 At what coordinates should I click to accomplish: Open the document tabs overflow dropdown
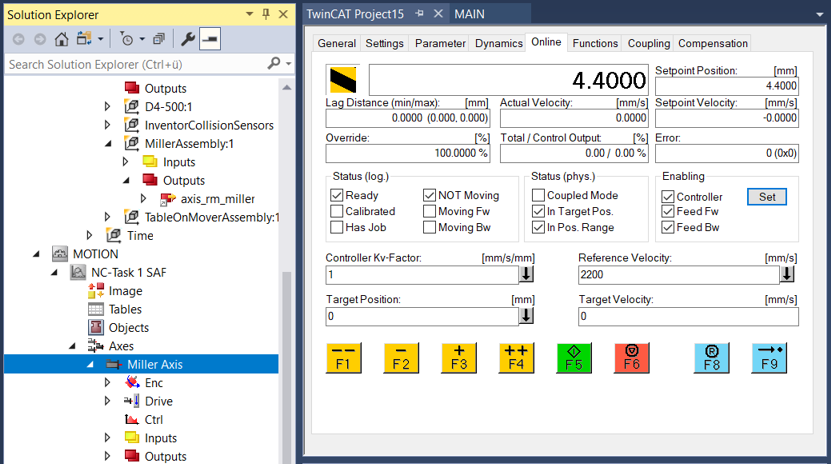[819, 14]
